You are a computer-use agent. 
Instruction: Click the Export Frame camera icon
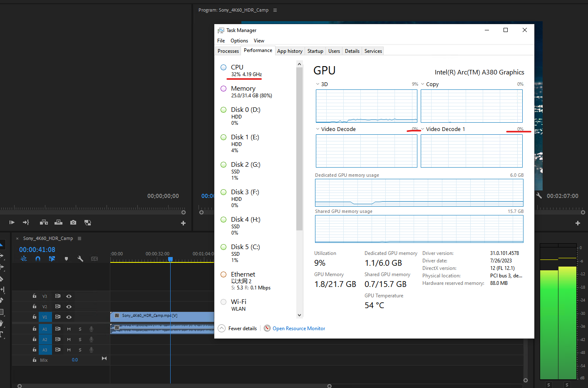coord(73,222)
